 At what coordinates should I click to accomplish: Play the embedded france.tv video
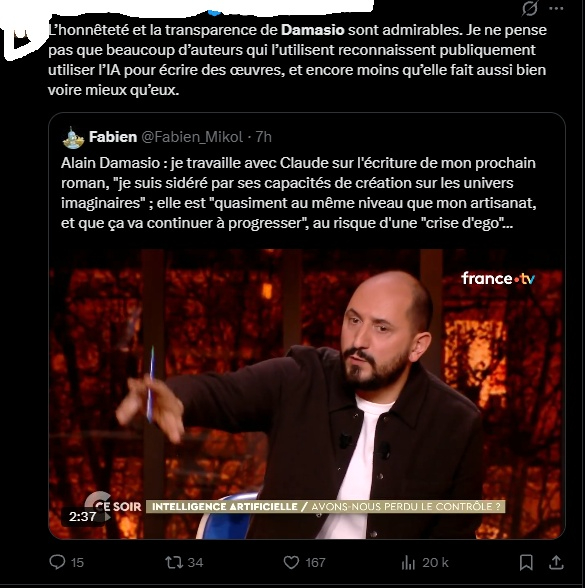[306, 394]
